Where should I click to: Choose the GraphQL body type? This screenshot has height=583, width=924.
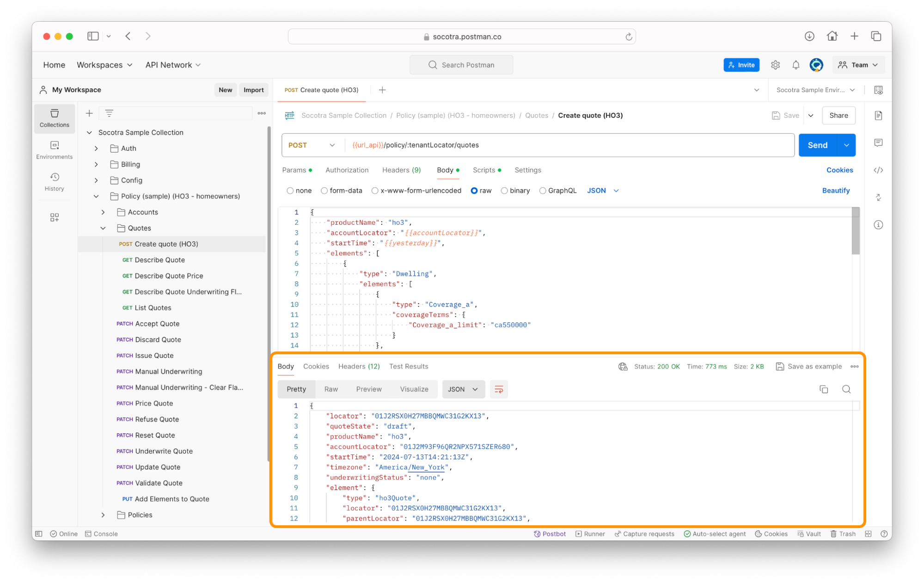(x=543, y=190)
